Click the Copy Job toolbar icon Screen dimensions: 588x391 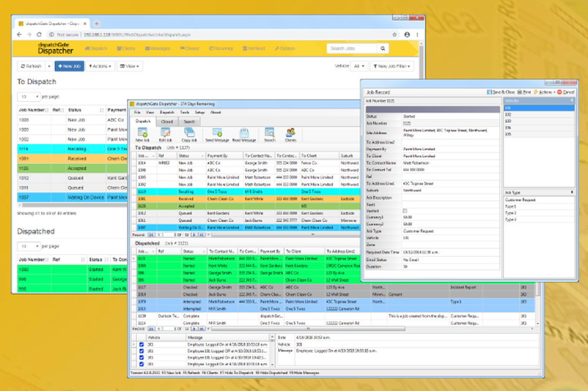coord(189,135)
